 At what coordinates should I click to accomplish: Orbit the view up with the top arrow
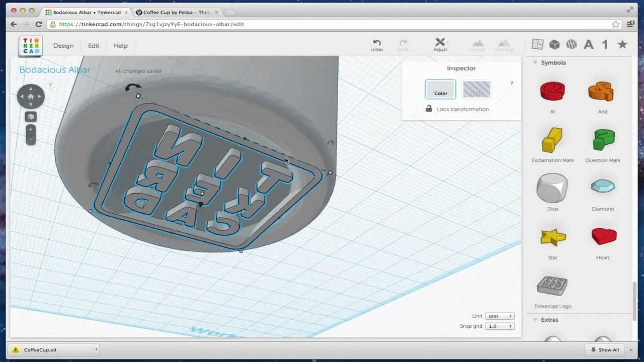click(31, 88)
